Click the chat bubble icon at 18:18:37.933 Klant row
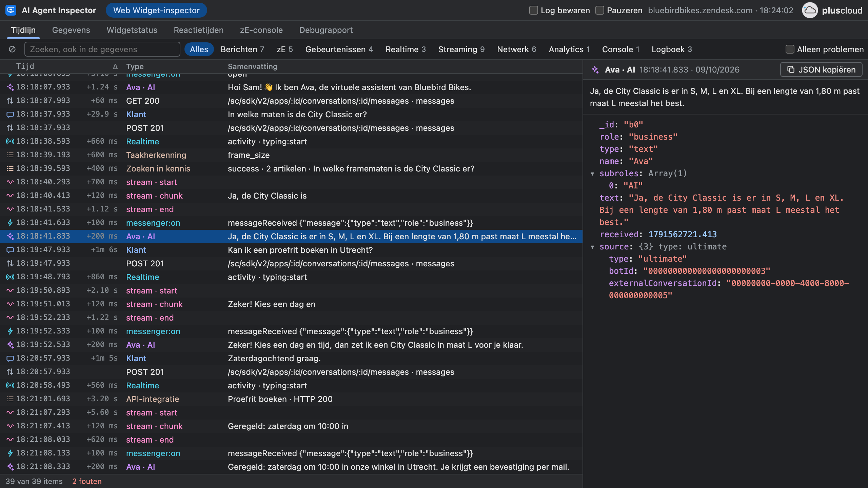The image size is (868, 488). coord(10,115)
